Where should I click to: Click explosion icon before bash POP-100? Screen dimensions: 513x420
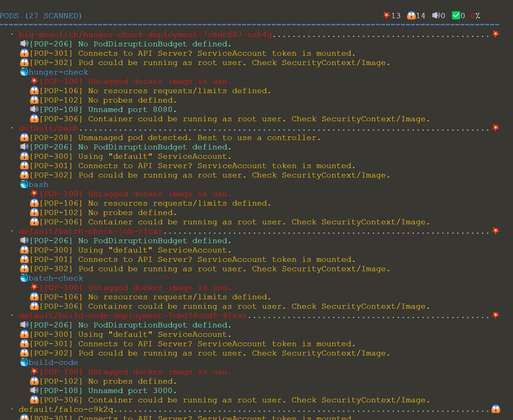pos(34,193)
